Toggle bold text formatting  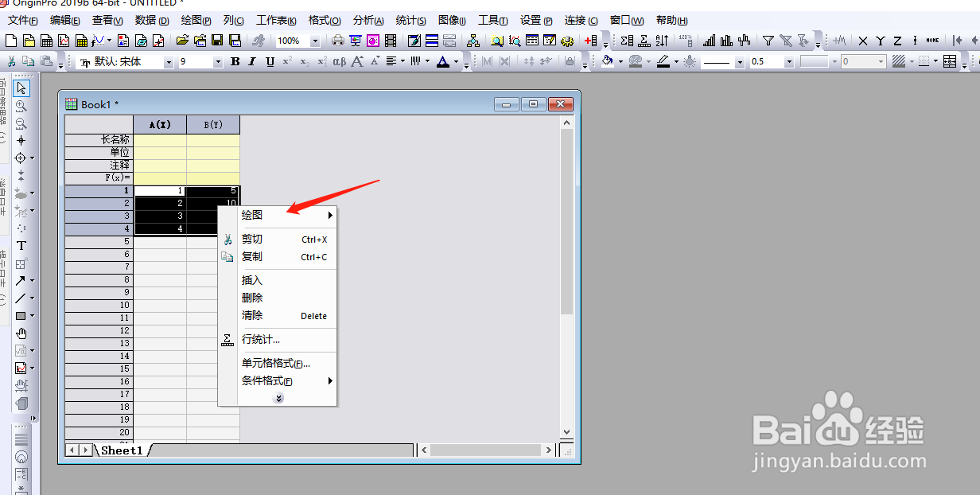(235, 61)
